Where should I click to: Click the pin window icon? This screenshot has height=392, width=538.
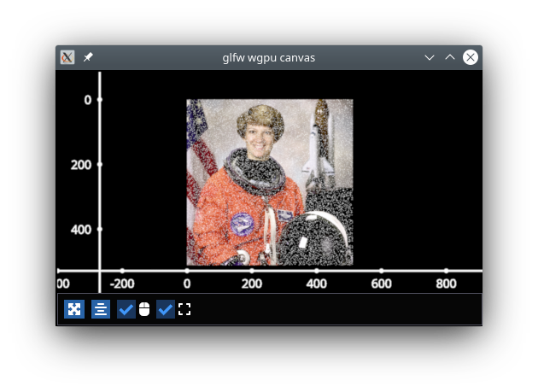pos(88,57)
